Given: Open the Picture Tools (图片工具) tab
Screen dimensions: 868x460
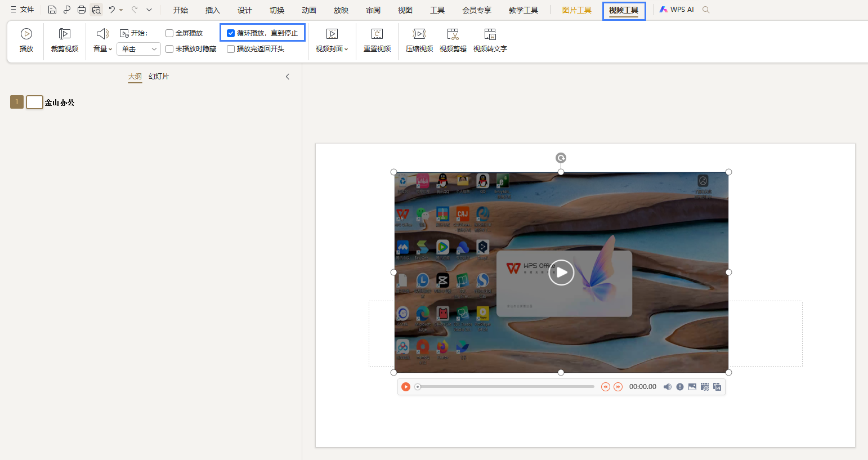Looking at the screenshot, I should point(577,10).
